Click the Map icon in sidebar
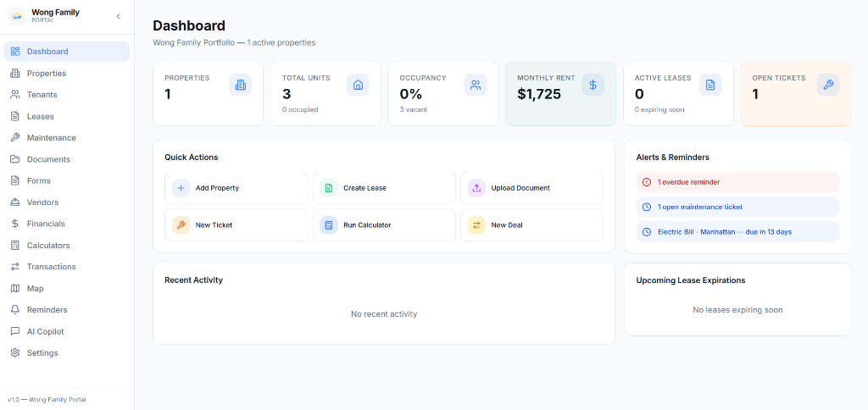868x410 pixels. click(15, 288)
